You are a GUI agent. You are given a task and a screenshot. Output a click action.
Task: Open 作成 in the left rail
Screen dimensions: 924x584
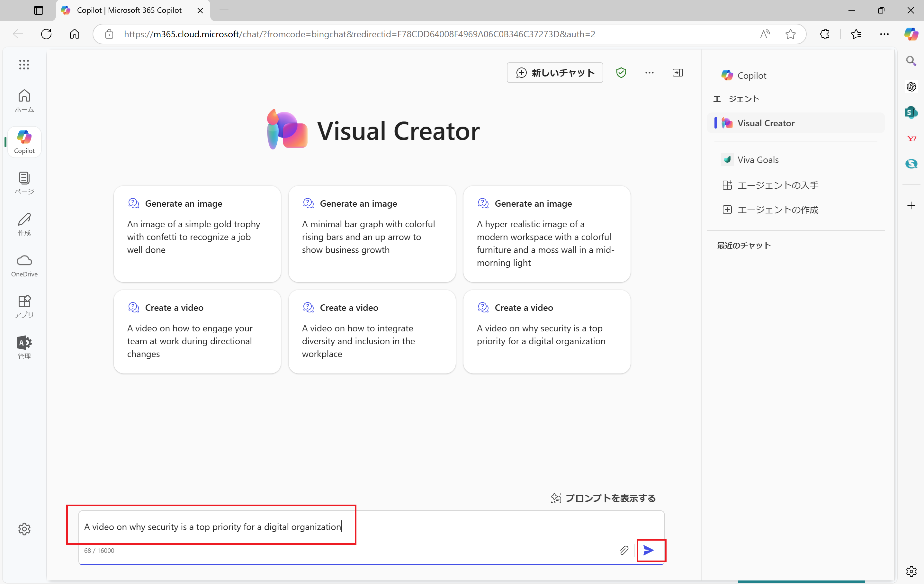(x=24, y=224)
